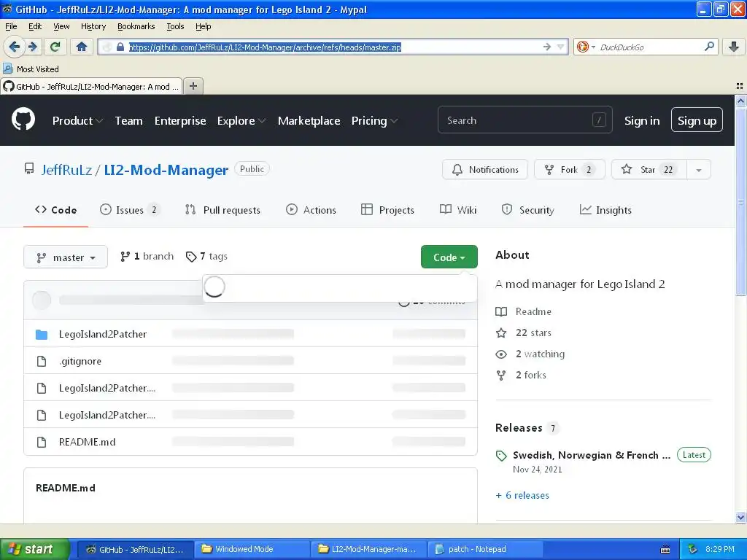Open the master branch selector dropdown
Viewport: 747px width, 560px height.
pyautogui.click(x=66, y=257)
